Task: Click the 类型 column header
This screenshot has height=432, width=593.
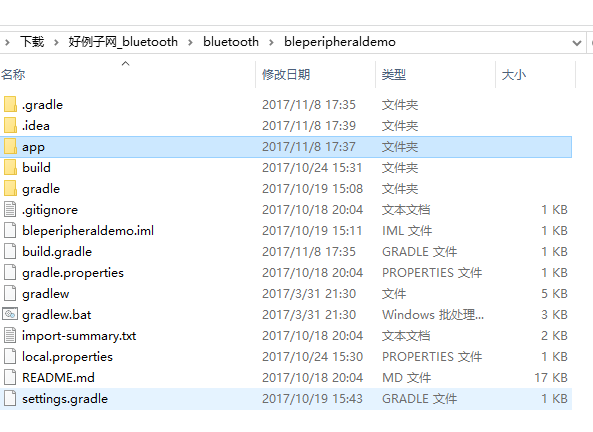Action: (x=394, y=74)
